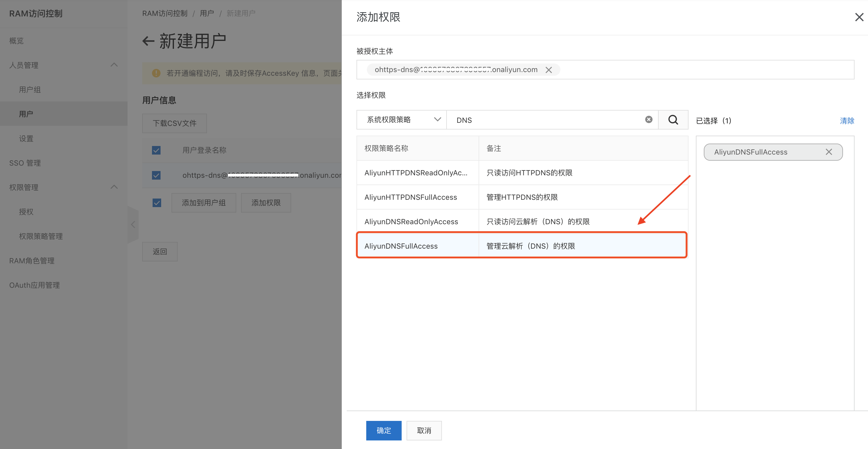Click the warning icon in notice banner

[156, 73]
